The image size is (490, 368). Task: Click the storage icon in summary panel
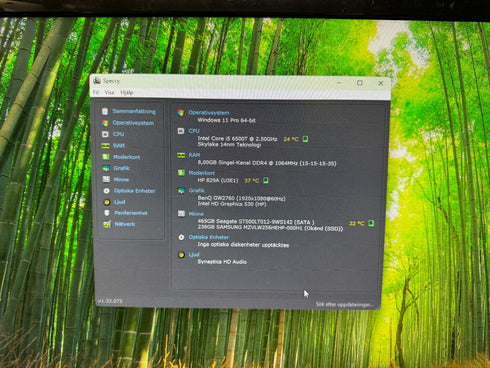[181, 214]
